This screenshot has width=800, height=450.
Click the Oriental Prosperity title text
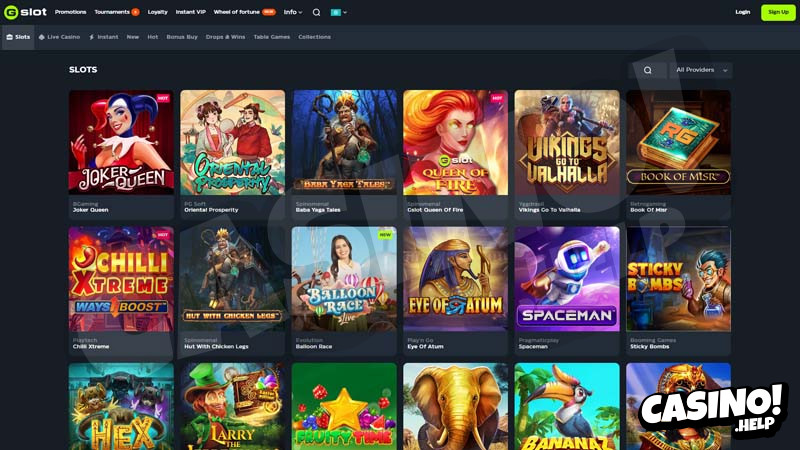[x=211, y=210]
